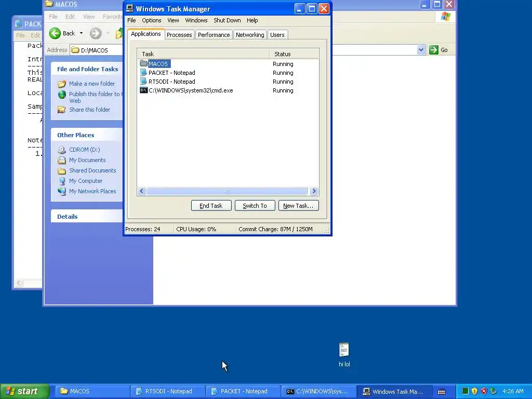Click the My Network Places link

[92, 191]
